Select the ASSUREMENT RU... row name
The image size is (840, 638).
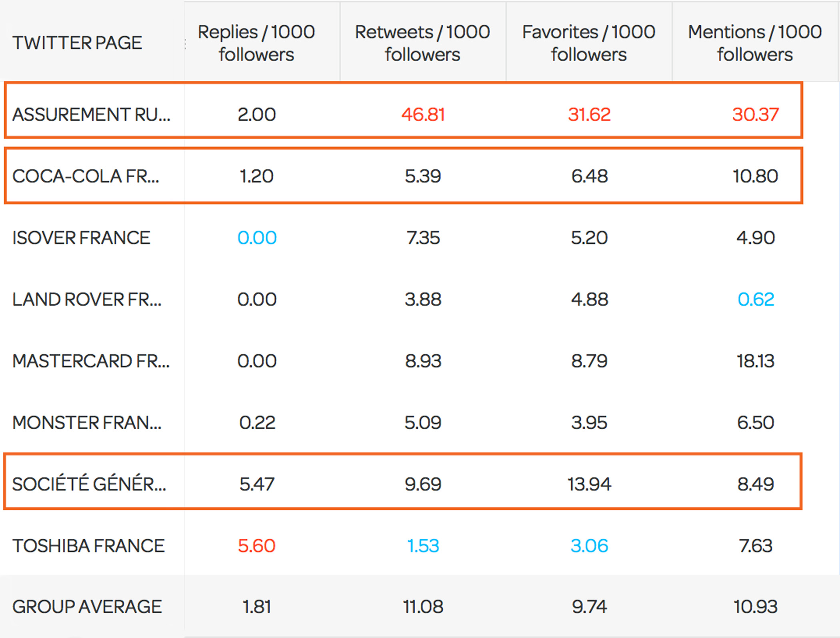click(x=91, y=114)
